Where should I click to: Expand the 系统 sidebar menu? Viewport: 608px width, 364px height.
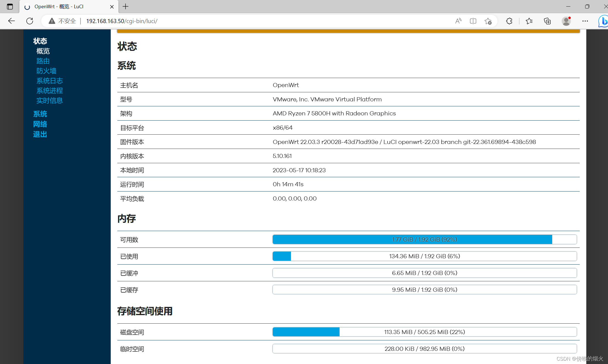(x=40, y=114)
